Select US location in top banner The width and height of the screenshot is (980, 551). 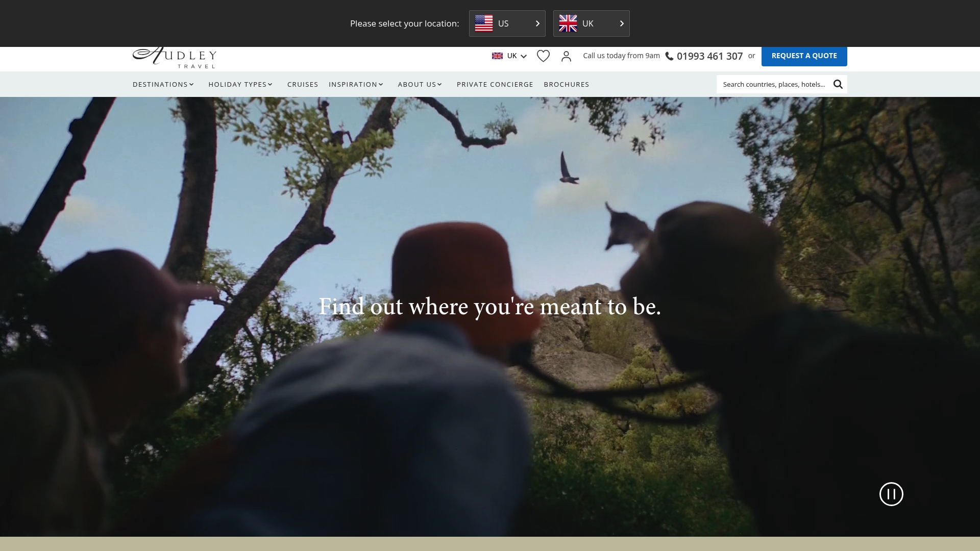[507, 23]
